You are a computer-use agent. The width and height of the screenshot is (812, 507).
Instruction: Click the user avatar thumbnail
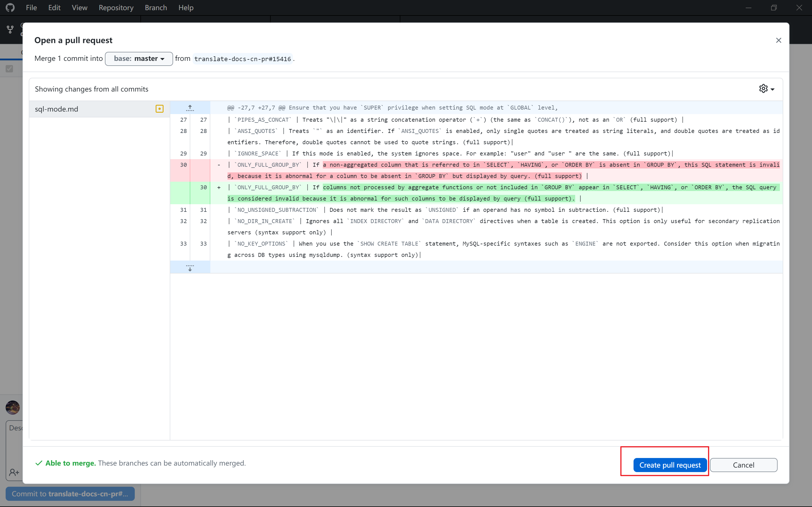(x=13, y=407)
